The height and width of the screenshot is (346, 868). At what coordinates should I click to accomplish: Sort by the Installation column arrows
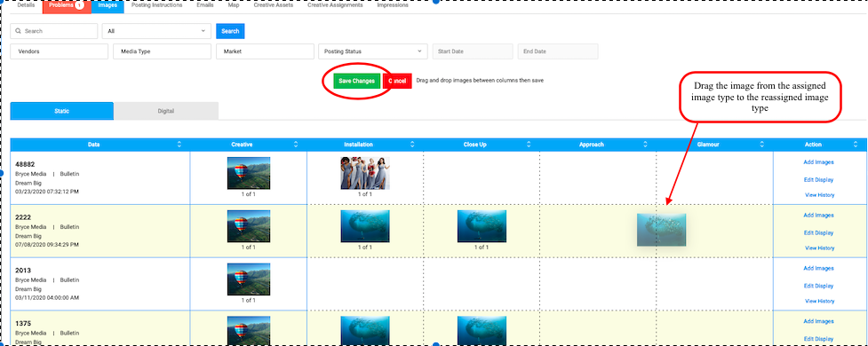click(412, 145)
